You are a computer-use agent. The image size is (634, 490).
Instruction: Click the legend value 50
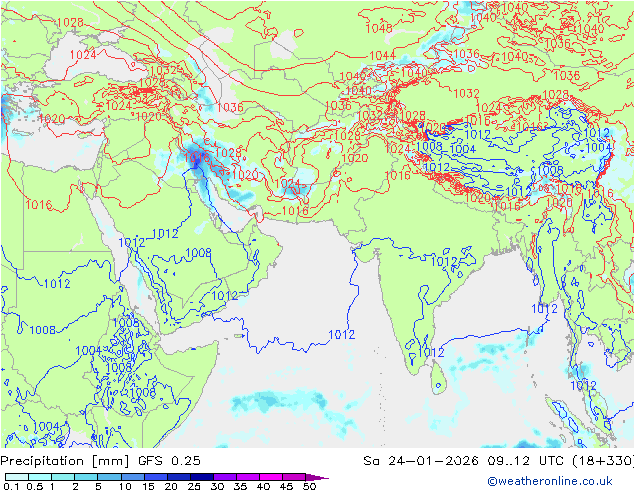pyautogui.click(x=309, y=486)
